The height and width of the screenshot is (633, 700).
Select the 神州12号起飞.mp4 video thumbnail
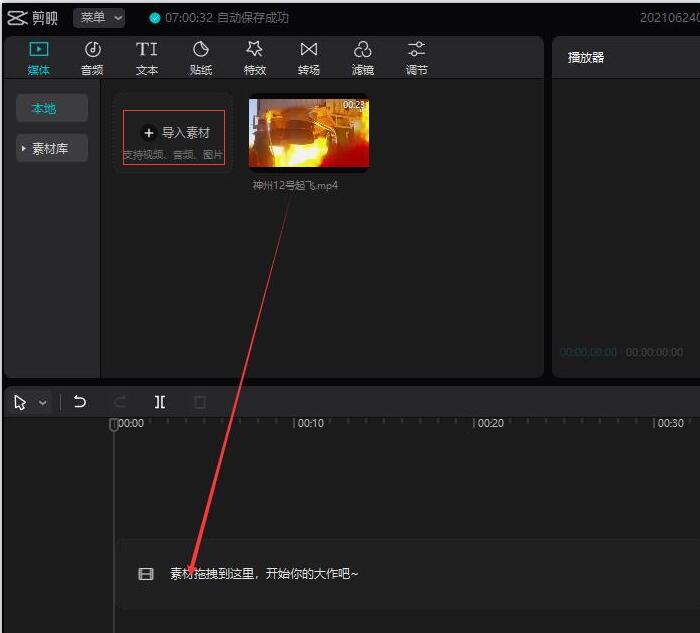click(x=308, y=132)
